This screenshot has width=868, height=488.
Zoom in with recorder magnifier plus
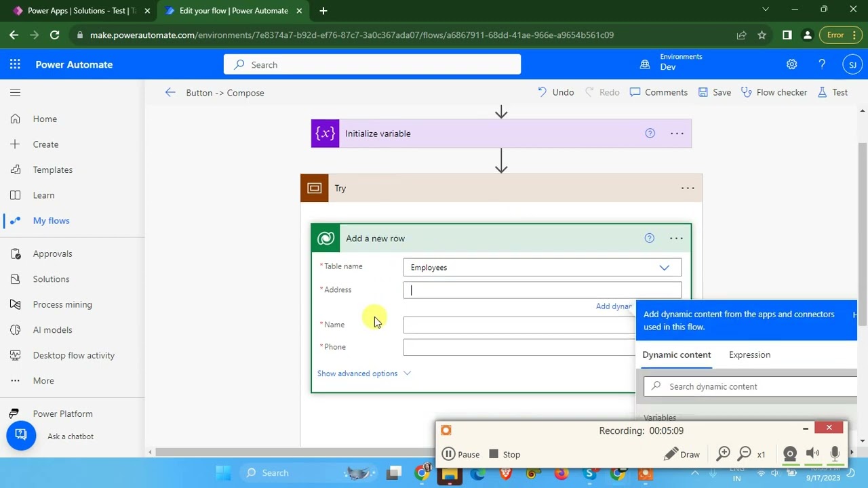pos(724,454)
